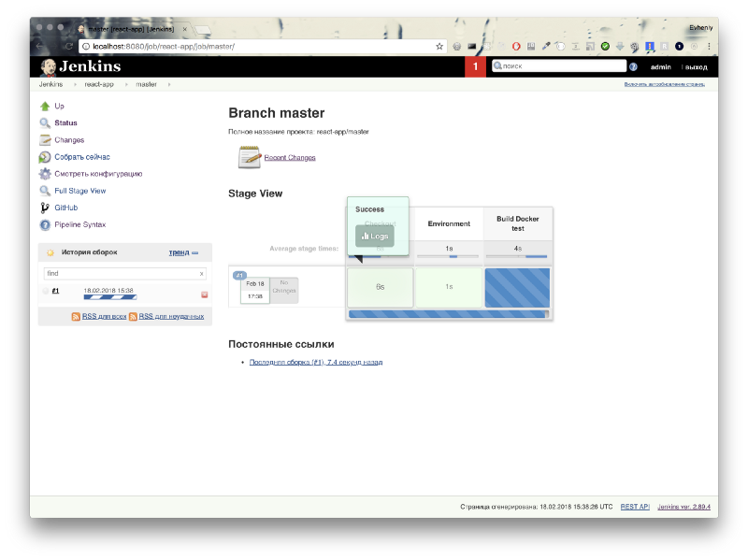The width and height of the screenshot is (748, 560).
Task: Open the GitHub link in sidebar
Action: pos(65,208)
